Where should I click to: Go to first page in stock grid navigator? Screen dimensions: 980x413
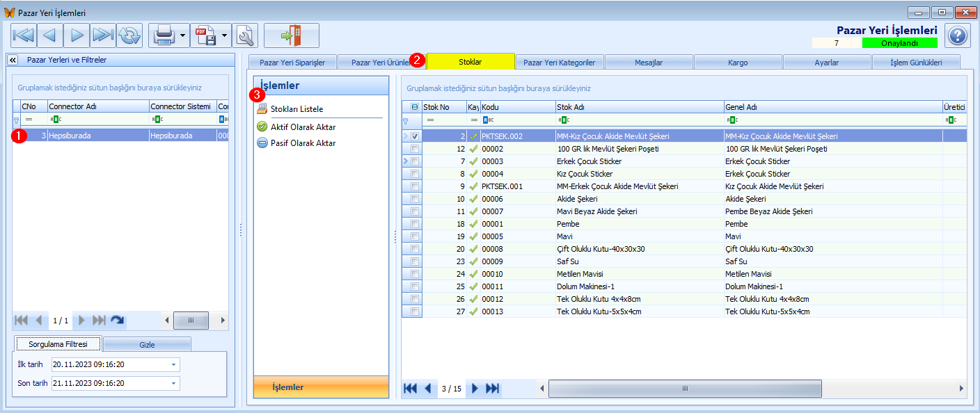[411, 389]
